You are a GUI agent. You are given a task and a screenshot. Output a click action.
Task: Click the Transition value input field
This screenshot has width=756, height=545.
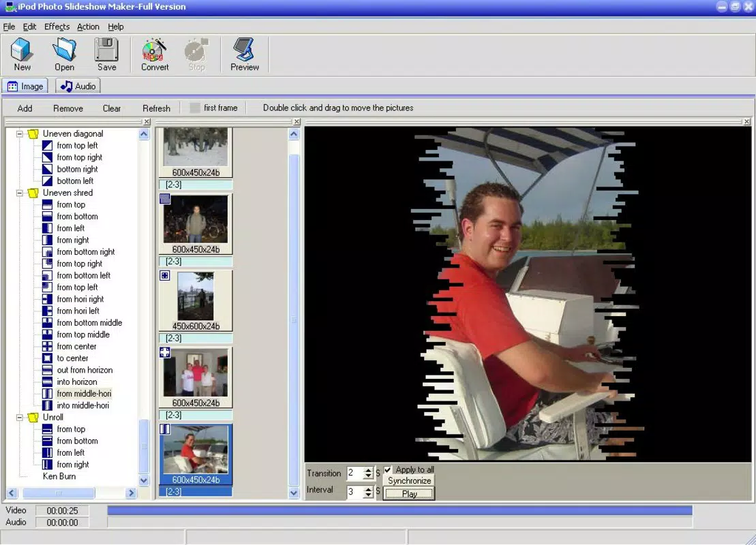point(355,473)
